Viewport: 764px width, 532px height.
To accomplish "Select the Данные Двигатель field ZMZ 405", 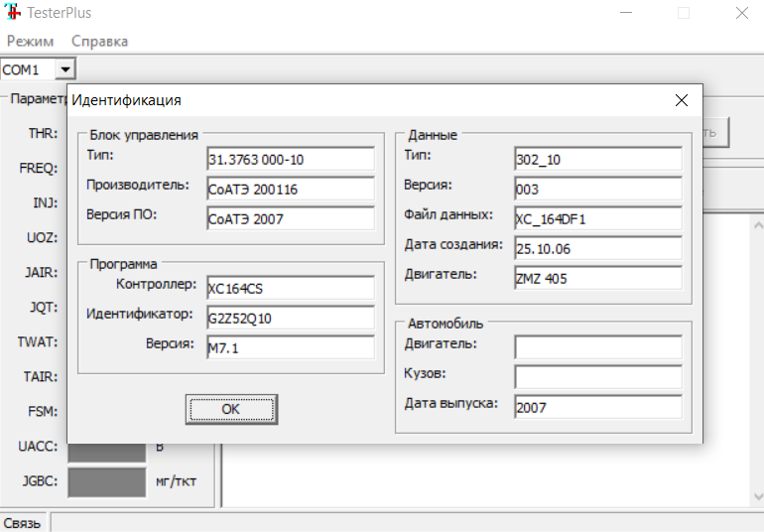I will pyautogui.click(x=597, y=278).
